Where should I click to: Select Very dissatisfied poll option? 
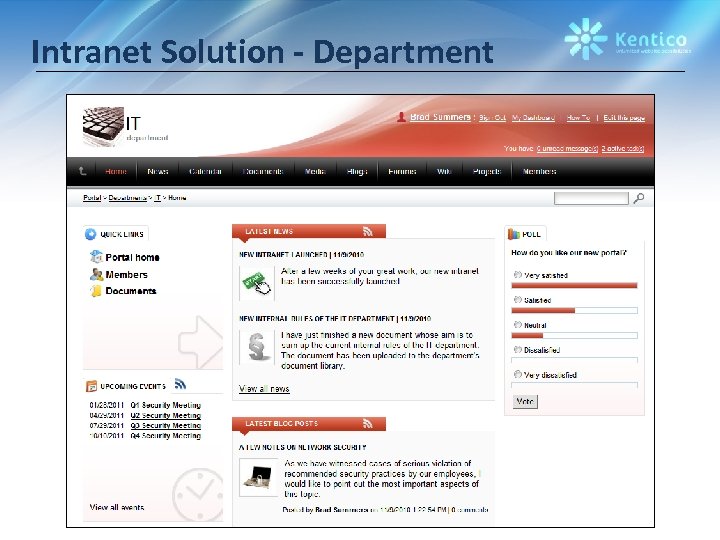coord(518,374)
